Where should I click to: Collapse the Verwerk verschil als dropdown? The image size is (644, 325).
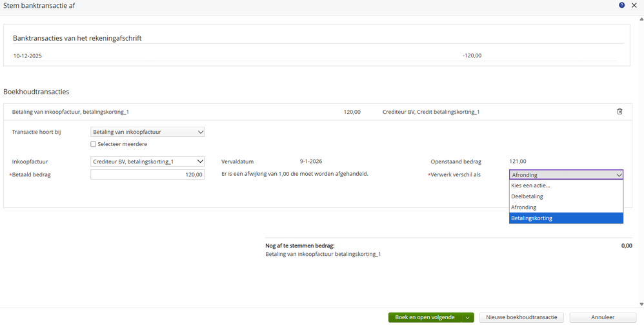point(566,175)
